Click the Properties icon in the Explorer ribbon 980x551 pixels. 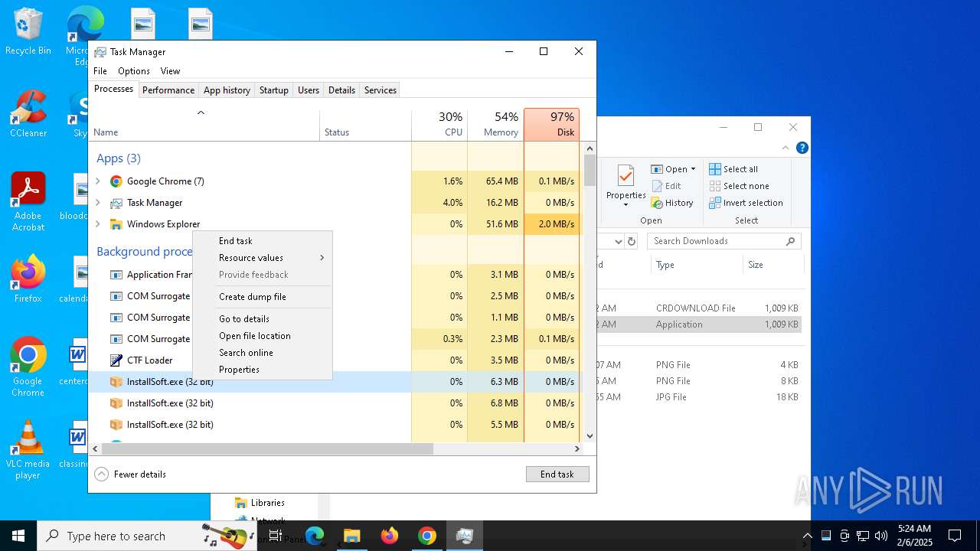click(x=626, y=177)
